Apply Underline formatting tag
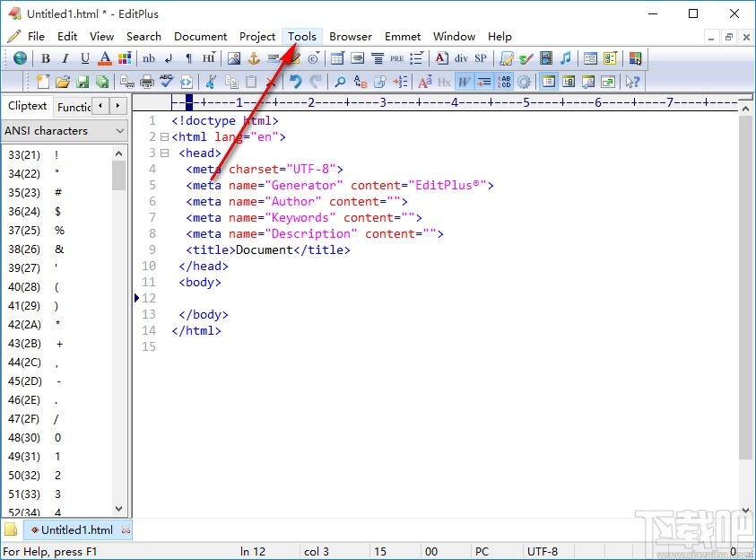Image resolution: width=756 pixels, height=560 pixels. 85,58
